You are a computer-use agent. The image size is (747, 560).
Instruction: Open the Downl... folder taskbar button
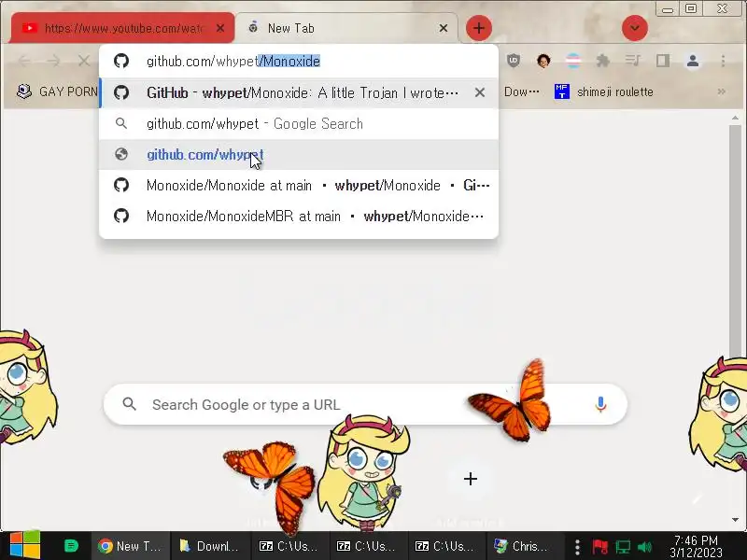click(209, 546)
